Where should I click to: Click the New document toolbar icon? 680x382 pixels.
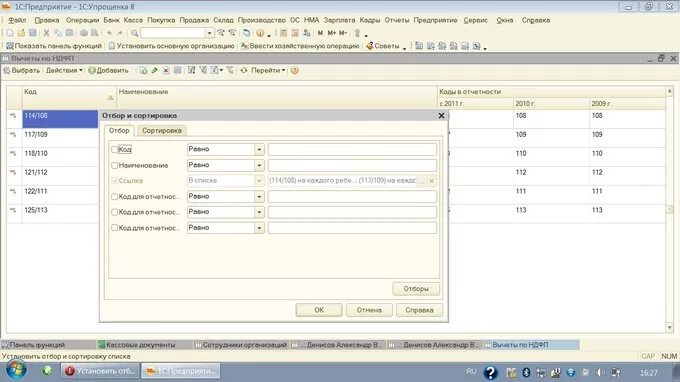[x=10, y=33]
